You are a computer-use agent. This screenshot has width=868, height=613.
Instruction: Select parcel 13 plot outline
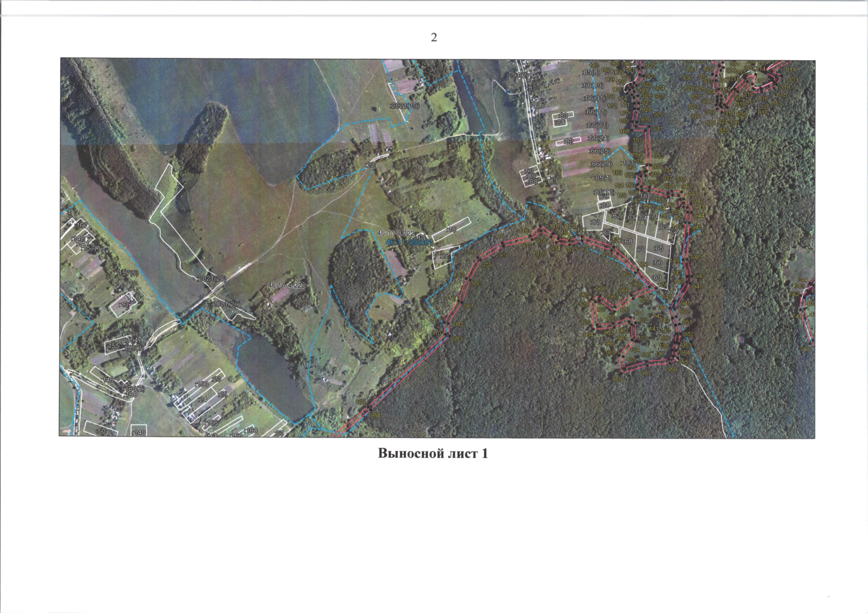[123, 304]
